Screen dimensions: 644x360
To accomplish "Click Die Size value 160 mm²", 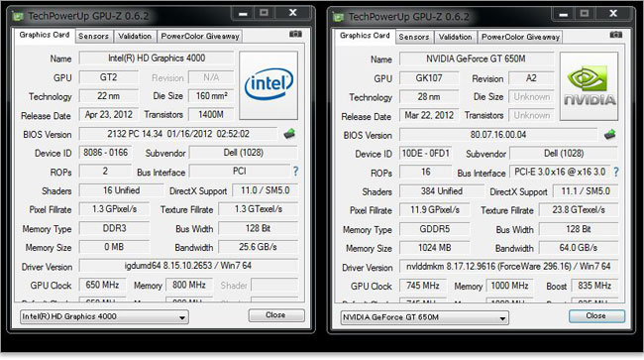I will point(211,96).
